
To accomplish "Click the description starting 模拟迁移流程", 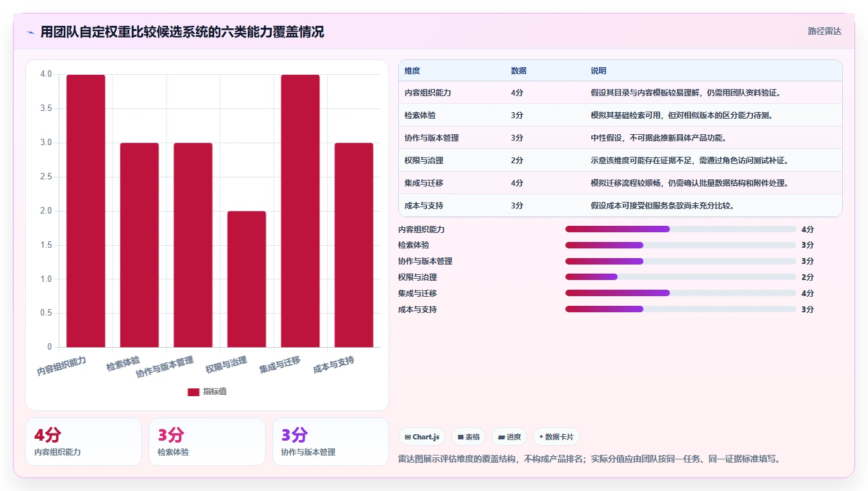I will coord(690,183).
